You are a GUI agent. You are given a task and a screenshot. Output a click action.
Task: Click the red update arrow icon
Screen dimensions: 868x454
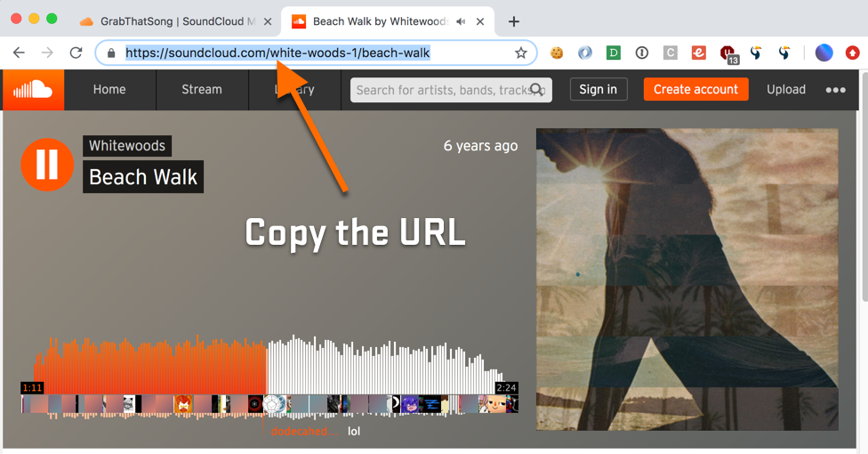coord(852,53)
